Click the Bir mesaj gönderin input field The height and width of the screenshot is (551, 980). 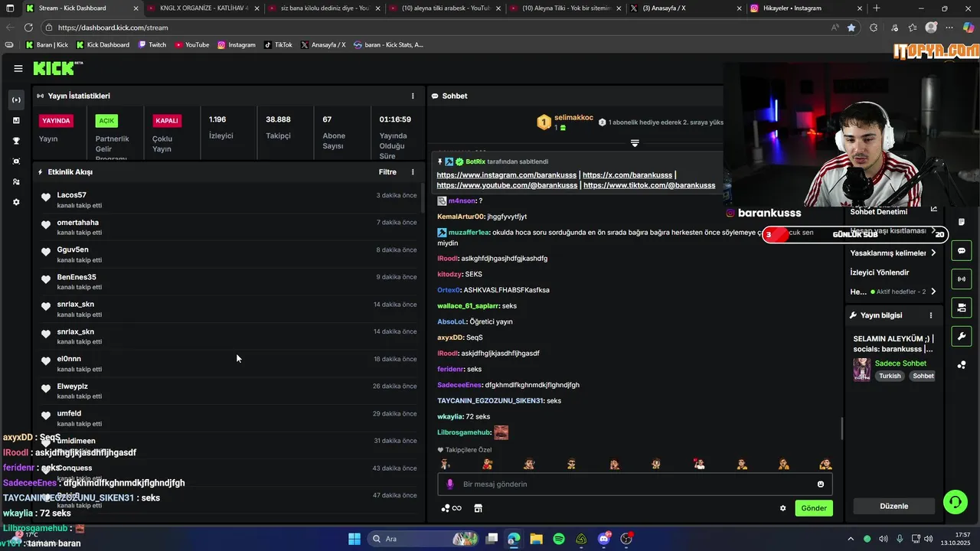pos(635,484)
